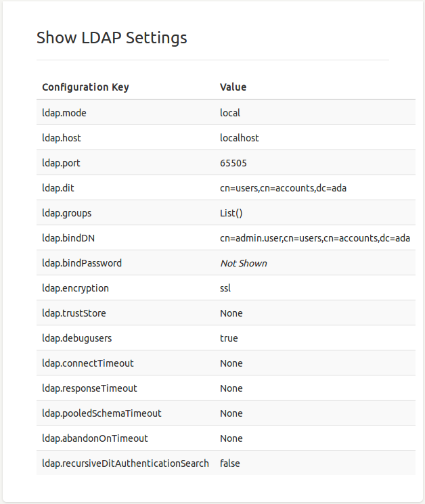The width and height of the screenshot is (425, 504).
Task: Select the ldap.pooledSchemaTimeout key
Action: click(x=102, y=413)
